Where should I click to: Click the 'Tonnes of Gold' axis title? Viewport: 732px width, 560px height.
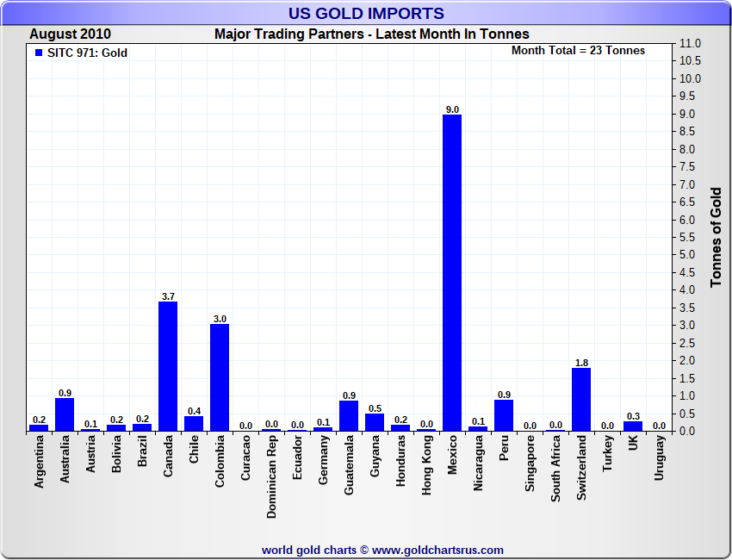click(x=716, y=238)
